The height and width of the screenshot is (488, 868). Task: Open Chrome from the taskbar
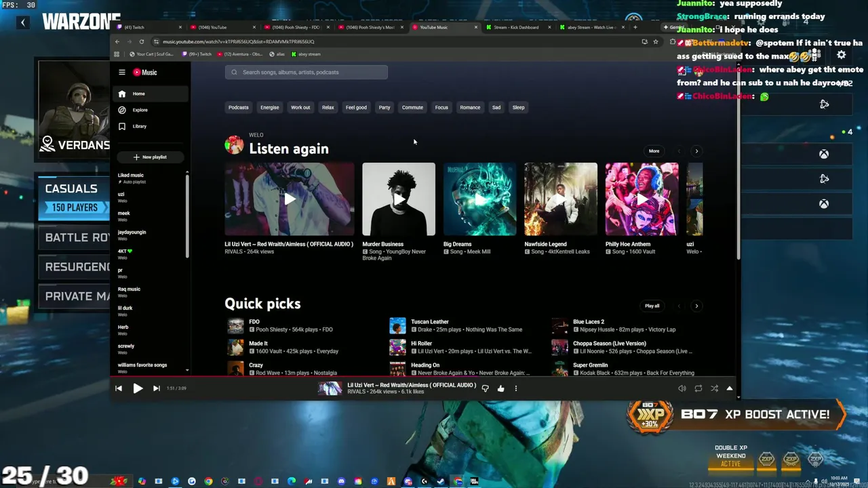208,481
